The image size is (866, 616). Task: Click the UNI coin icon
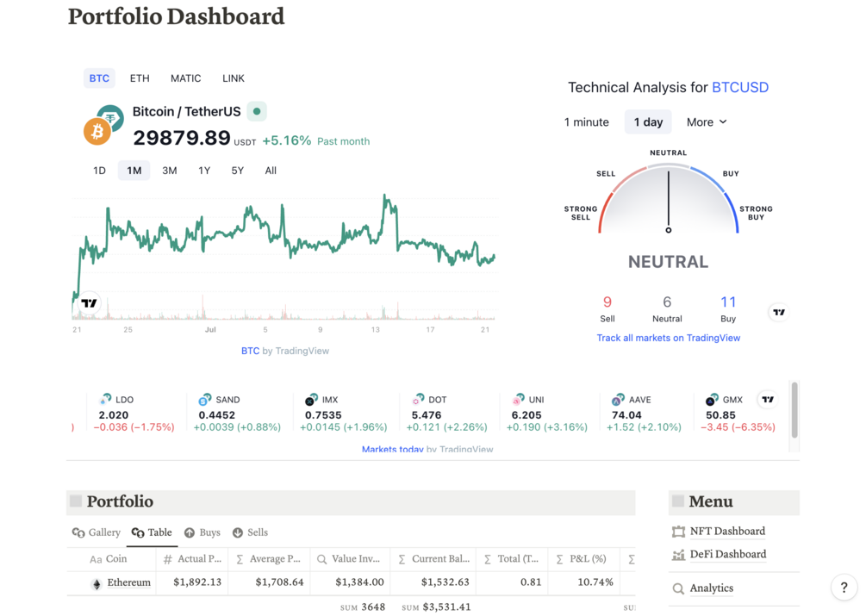click(x=518, y=399)
